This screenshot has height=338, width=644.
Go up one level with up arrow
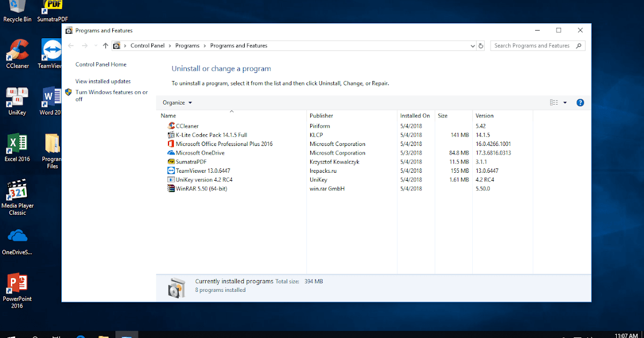click(106, 46)
